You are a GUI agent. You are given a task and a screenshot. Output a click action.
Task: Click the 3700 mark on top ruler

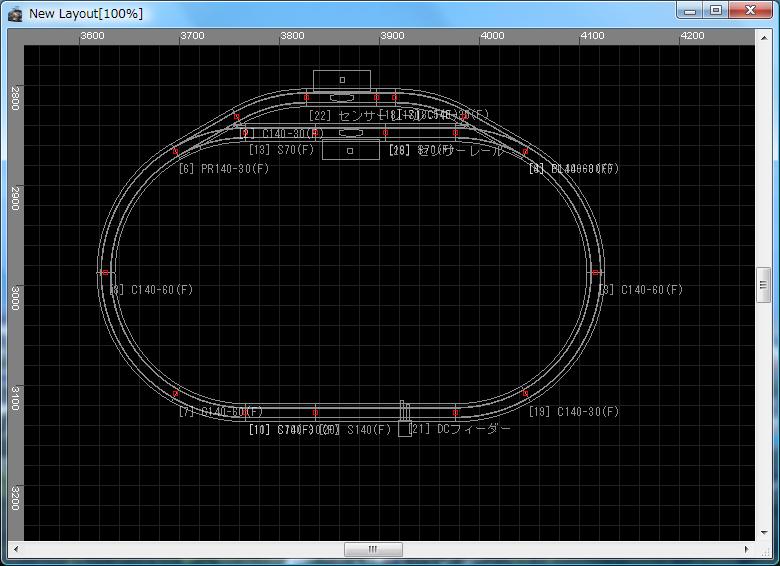click(193, 36)
